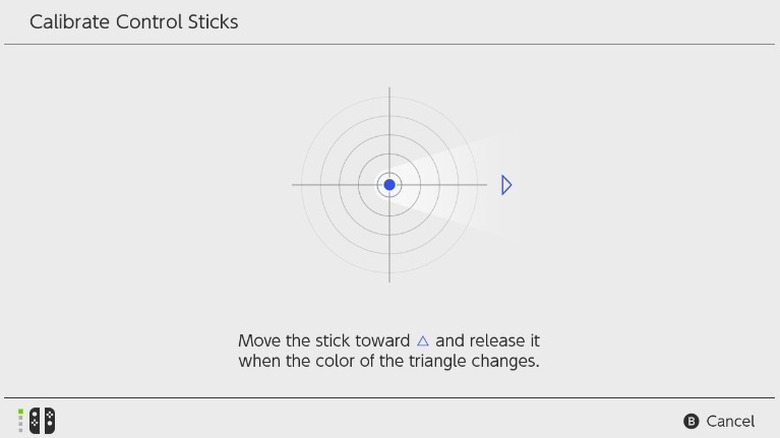The height and width of the screenshot is (438, 780).
Task: Click the small triangle symbol in the instructions
Action: [x=423, y=341]
